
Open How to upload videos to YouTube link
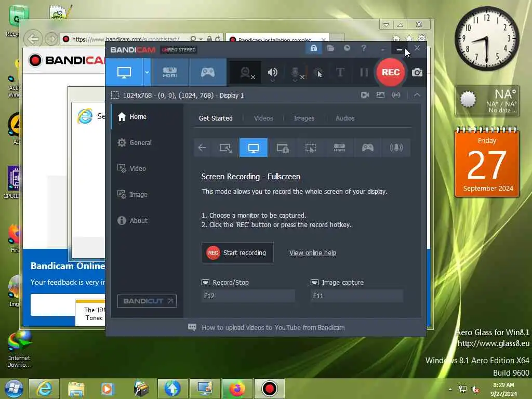click(273, 327)
